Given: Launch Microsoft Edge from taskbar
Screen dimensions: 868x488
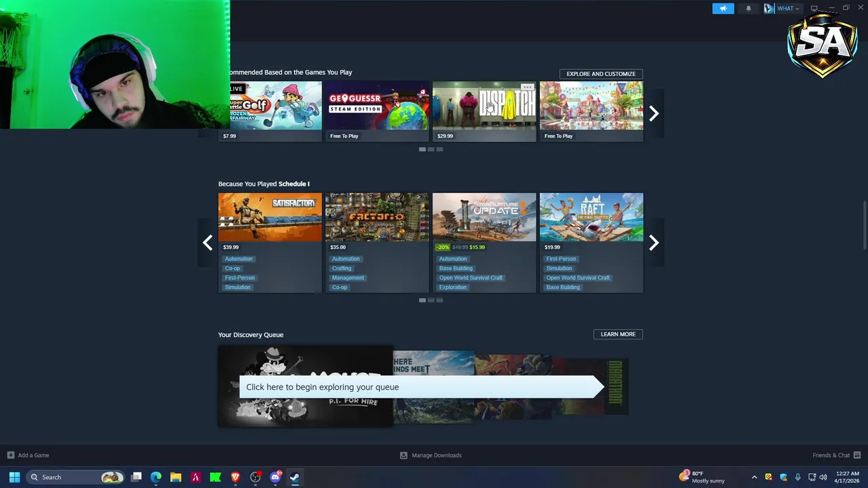Looking at the screenshot, I should tap(156, 477).
